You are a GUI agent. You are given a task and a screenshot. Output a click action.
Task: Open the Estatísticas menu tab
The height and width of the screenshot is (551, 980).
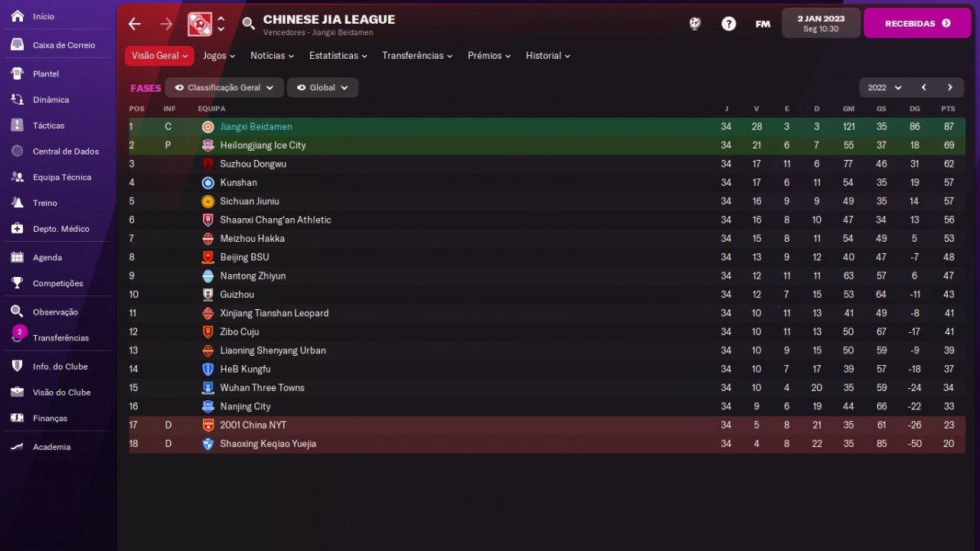[338, 56]
